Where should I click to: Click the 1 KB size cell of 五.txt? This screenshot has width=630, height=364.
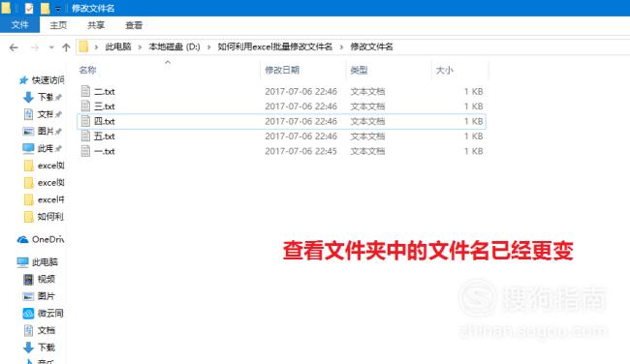coord(474,136)
